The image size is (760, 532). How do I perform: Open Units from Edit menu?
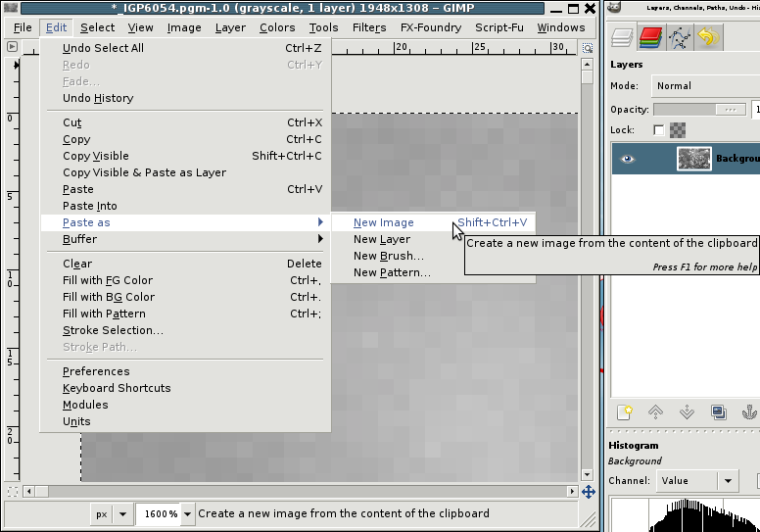coord(186,421)
